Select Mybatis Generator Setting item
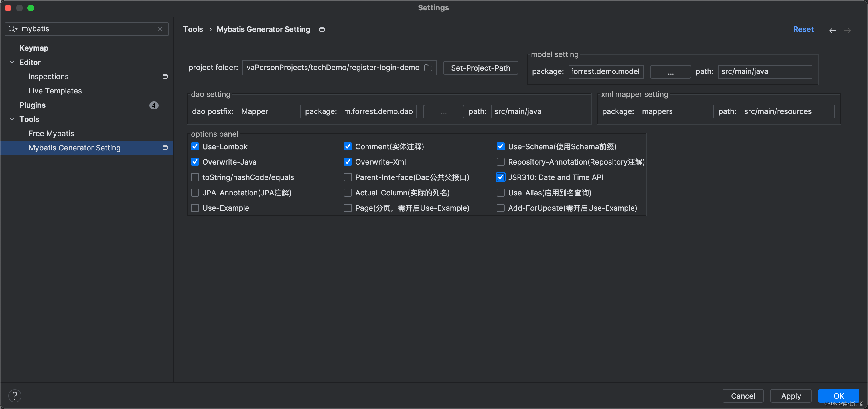Screen dimensions: 868x409 click(87, 148)
